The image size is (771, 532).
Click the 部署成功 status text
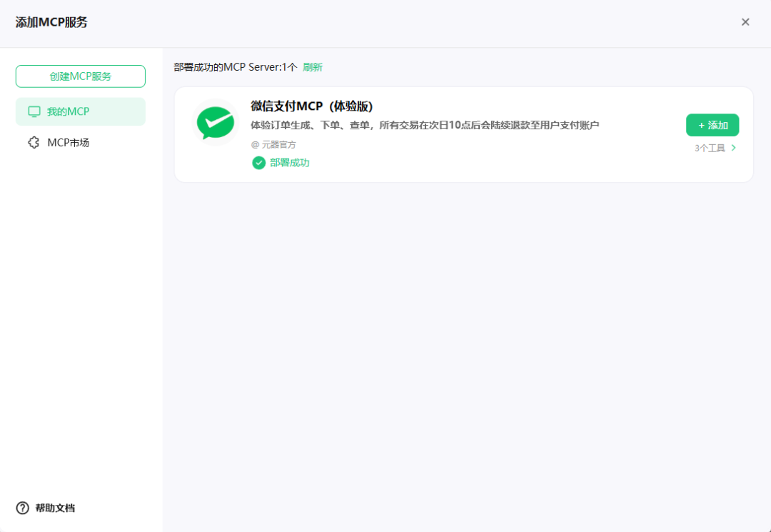pos(290,163)
